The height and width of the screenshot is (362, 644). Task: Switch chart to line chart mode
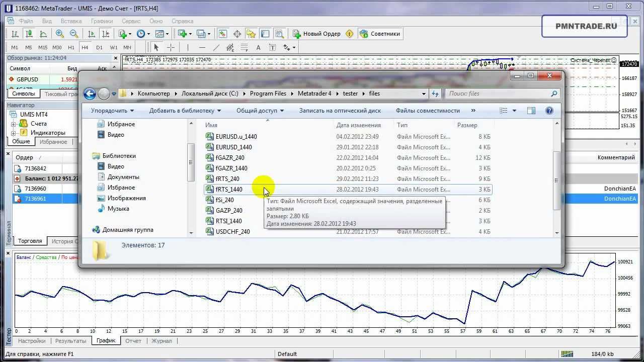point(43,34)
